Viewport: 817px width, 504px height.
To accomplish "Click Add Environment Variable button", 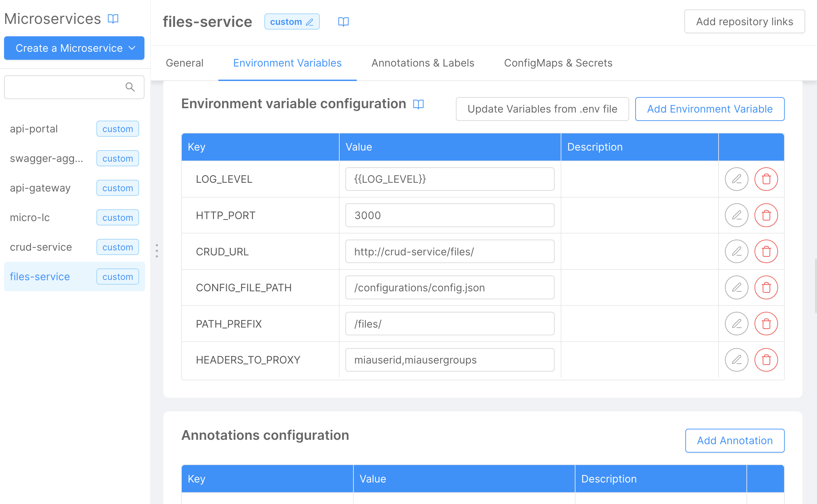I will pos(709,109).
